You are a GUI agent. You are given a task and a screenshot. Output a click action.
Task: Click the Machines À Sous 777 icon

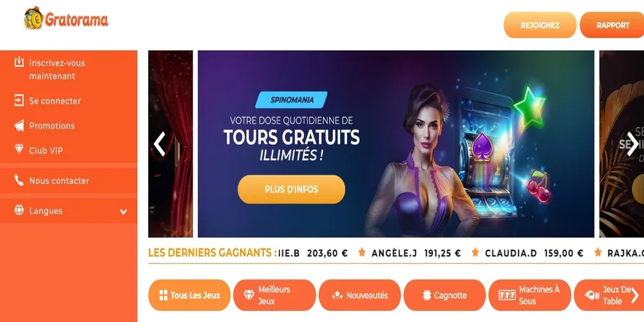(507, 295)
